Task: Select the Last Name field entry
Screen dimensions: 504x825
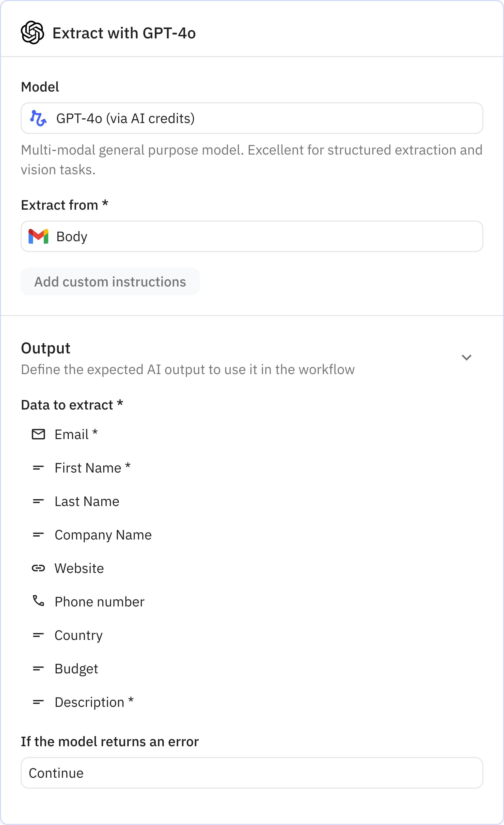Action: [x=87, y=501]
